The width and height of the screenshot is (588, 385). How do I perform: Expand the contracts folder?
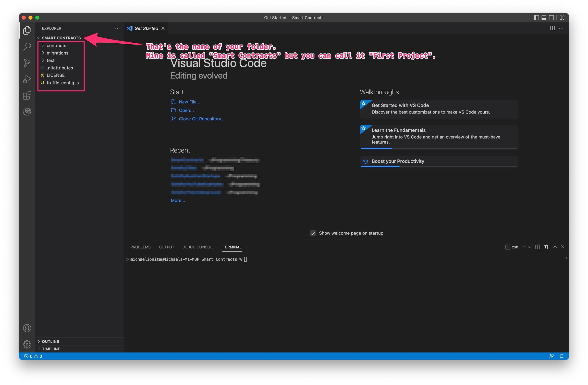pos(56,46)
